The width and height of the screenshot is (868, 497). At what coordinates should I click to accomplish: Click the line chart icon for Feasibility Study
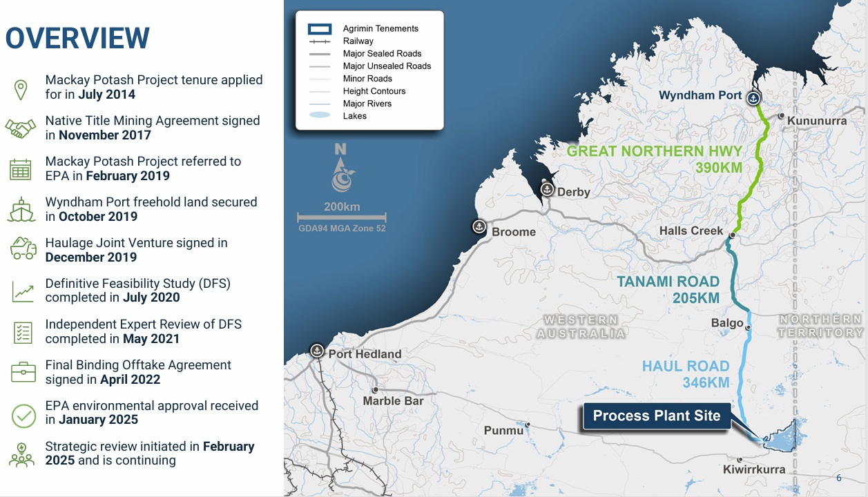tap(22, 291)
